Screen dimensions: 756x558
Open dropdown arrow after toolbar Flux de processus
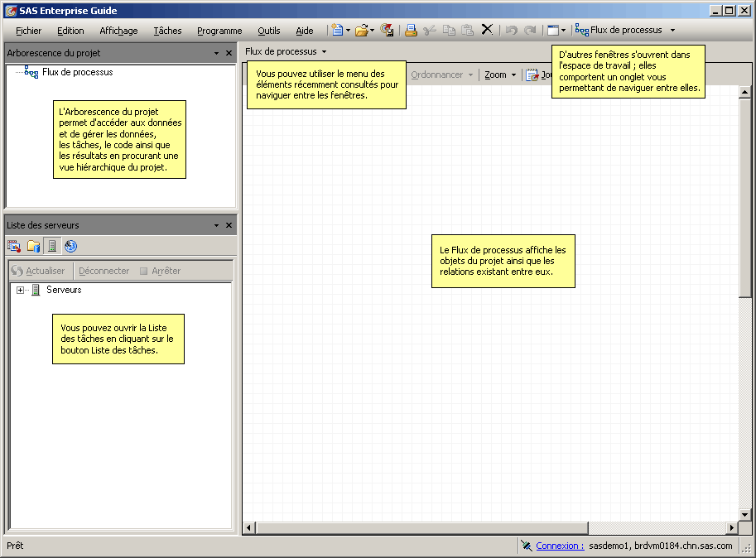click(x=672, y=31)
